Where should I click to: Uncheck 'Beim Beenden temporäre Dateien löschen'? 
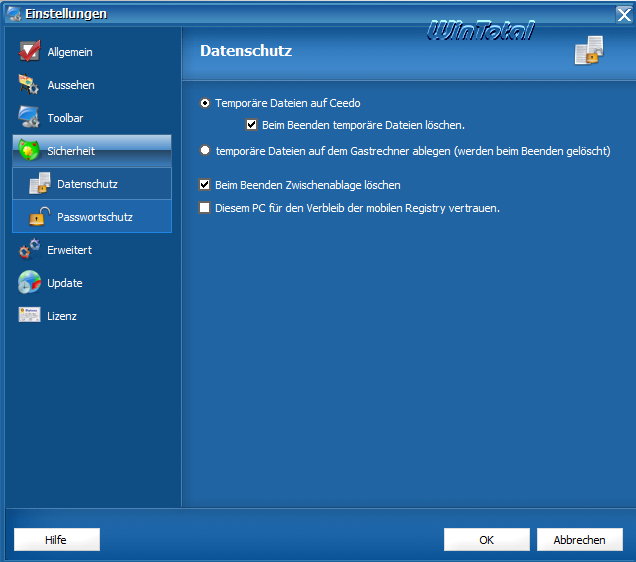click(251, 124)
